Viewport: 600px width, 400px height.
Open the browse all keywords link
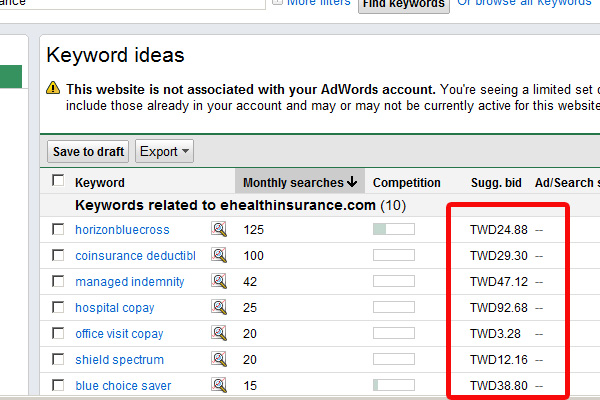point(524,3)
